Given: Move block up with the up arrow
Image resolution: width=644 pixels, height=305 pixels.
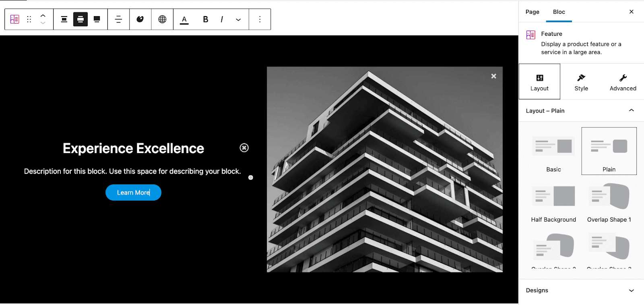Looking at the screenshot, I should pyautogui.click(x=43, y=16).
